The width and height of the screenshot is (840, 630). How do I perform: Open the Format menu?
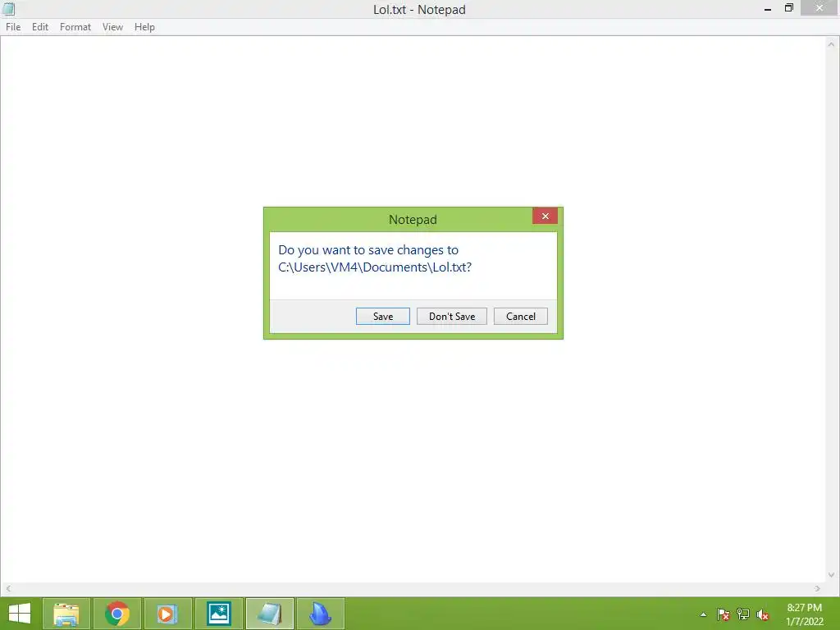click(75, 27)
